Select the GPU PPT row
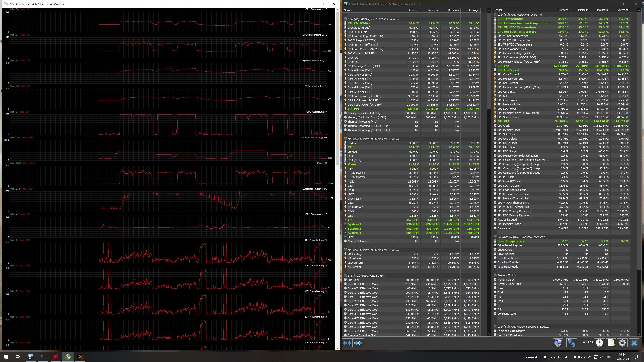 pyautogui.click(x=561, y=121)
